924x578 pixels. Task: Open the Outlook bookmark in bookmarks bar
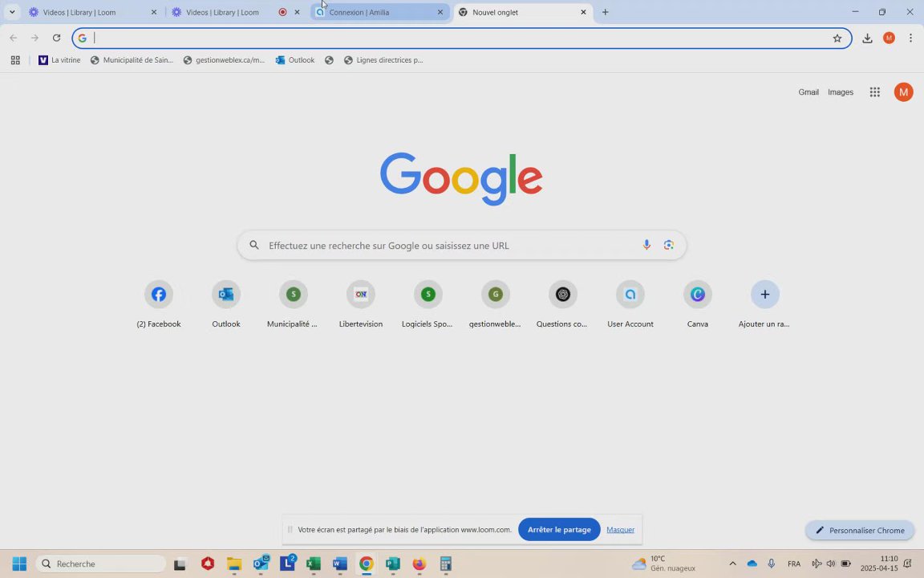pyautogui.click(x=295, y=60)
